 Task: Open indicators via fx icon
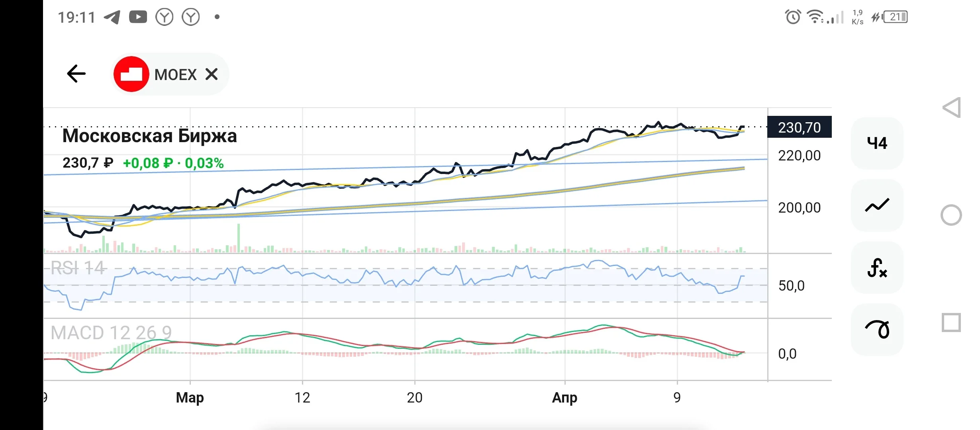877,267
